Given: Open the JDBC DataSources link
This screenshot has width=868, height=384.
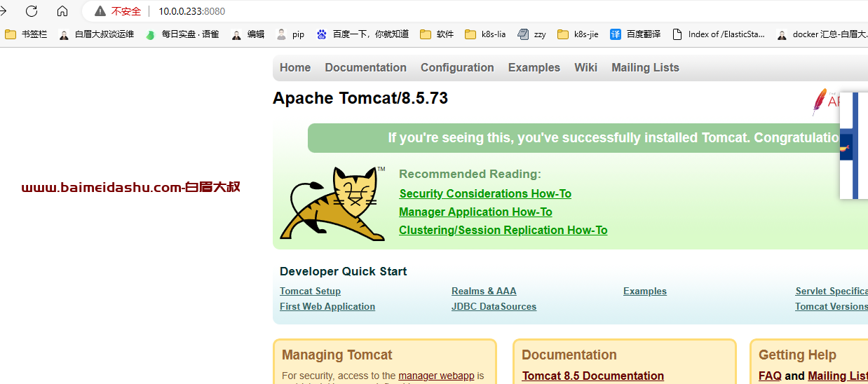Looking at the screenshot, I should click(494, 306).
